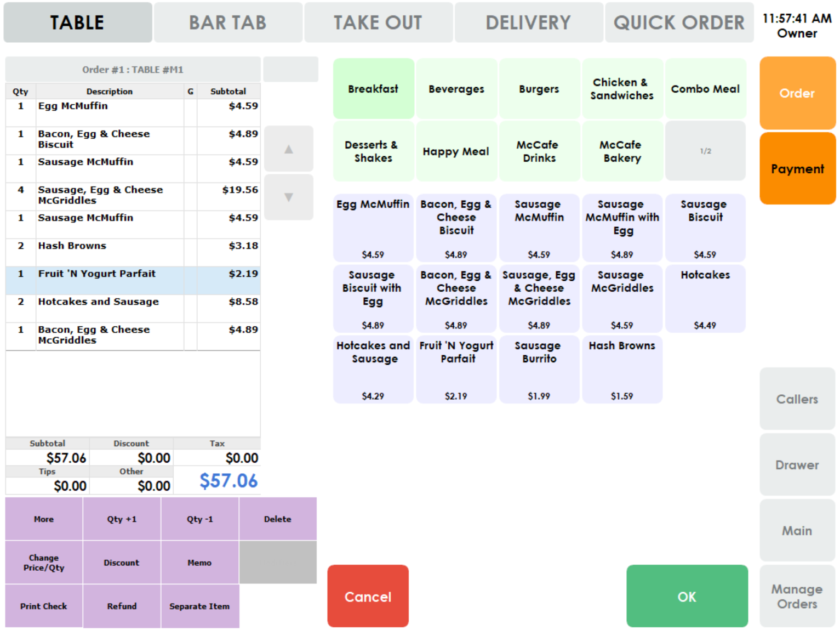The height and width of the screenshot is (630, 840).
Task: Click the red Cancel button
Action: click(368, 596)
